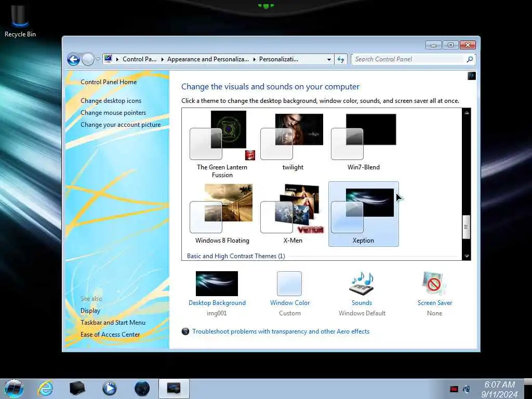Open the black folder explorer taskbar icon
Image resolution: width=532 pixels, height=399 pixels.
click(x=77, y=389)
